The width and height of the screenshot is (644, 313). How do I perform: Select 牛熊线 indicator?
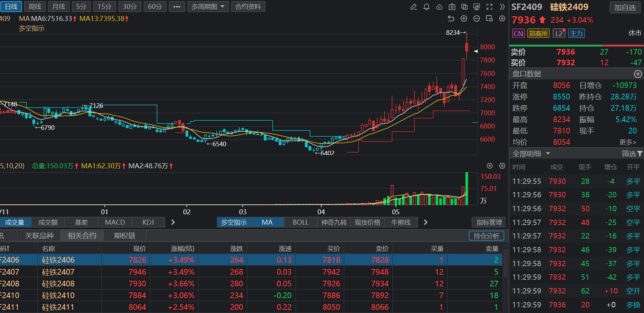pos(401,223)
